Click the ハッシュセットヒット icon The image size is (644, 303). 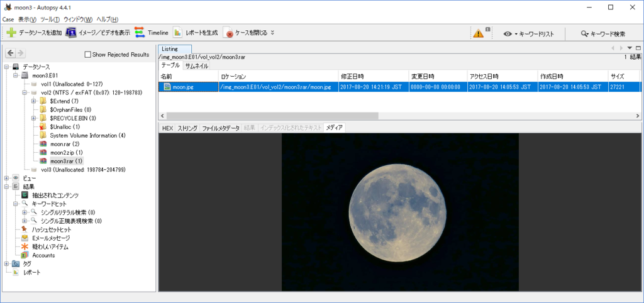point(25,229)
